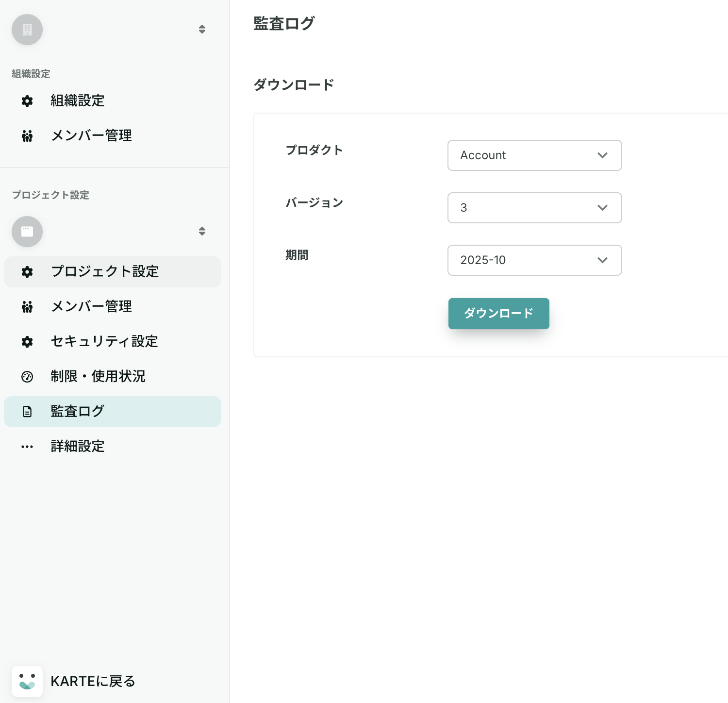Image resolution: width=728 pixels, height=703 pixels.
Task: Click the gauge icon for 制限・使用状況
Action: click(x=27, y=377)
